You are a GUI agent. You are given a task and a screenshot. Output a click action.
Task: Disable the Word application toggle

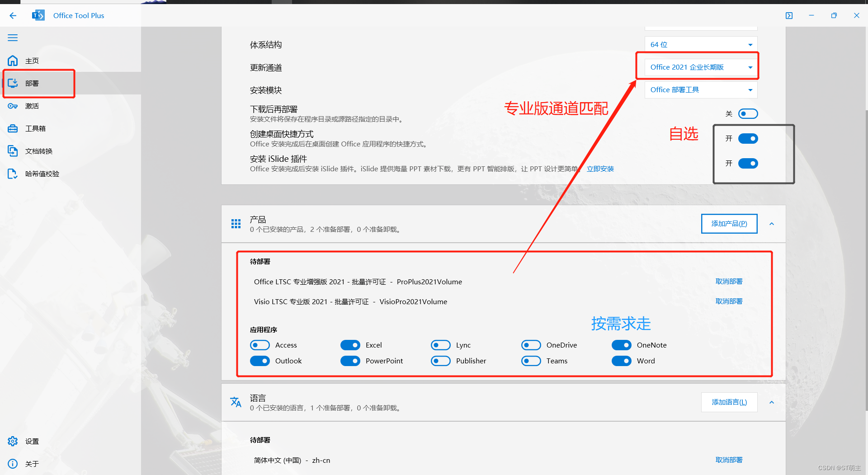pos(622,361)
